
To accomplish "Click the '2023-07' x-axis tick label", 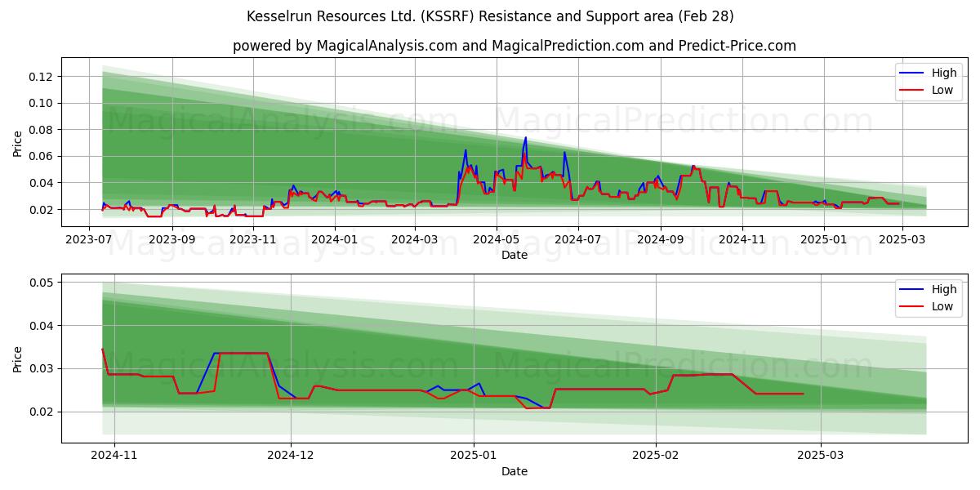I will [88, 239].
